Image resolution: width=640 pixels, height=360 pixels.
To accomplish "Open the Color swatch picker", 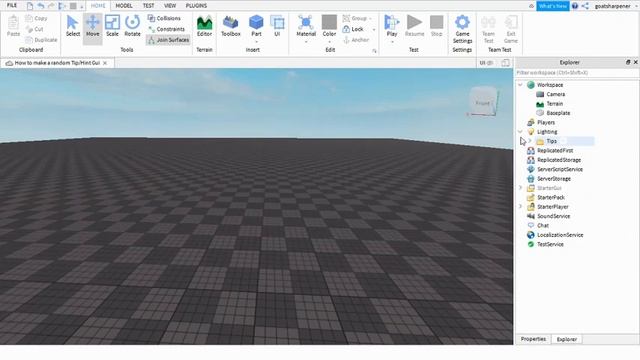I will (329, 22).
